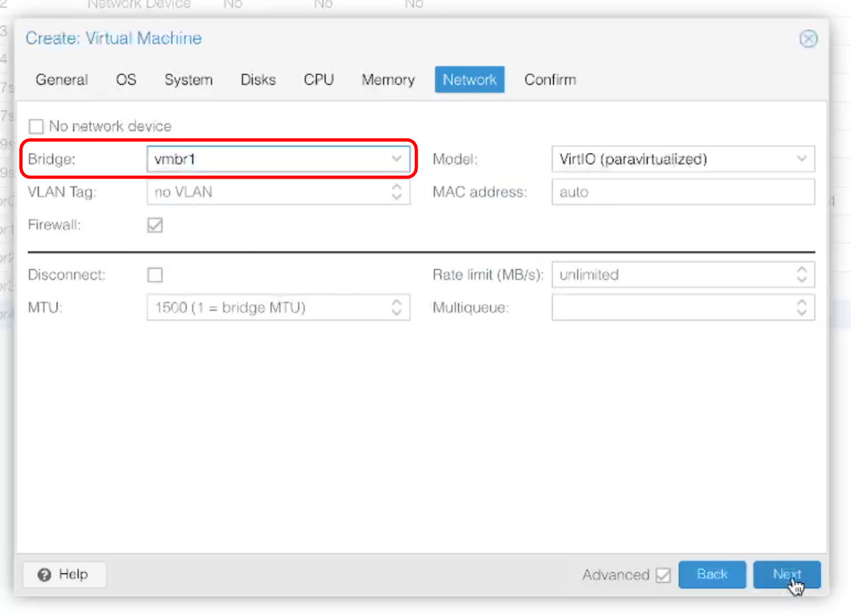Click the MAC address input field
The height and width of the screenshot is (616, 851).
682,191
